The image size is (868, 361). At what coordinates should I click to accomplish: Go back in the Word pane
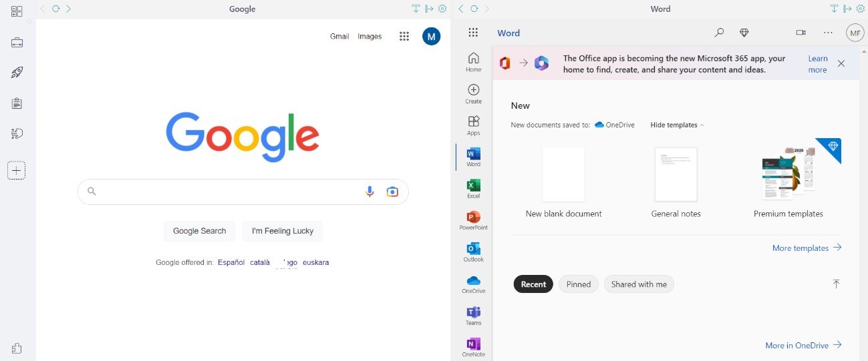click(461, 9)
